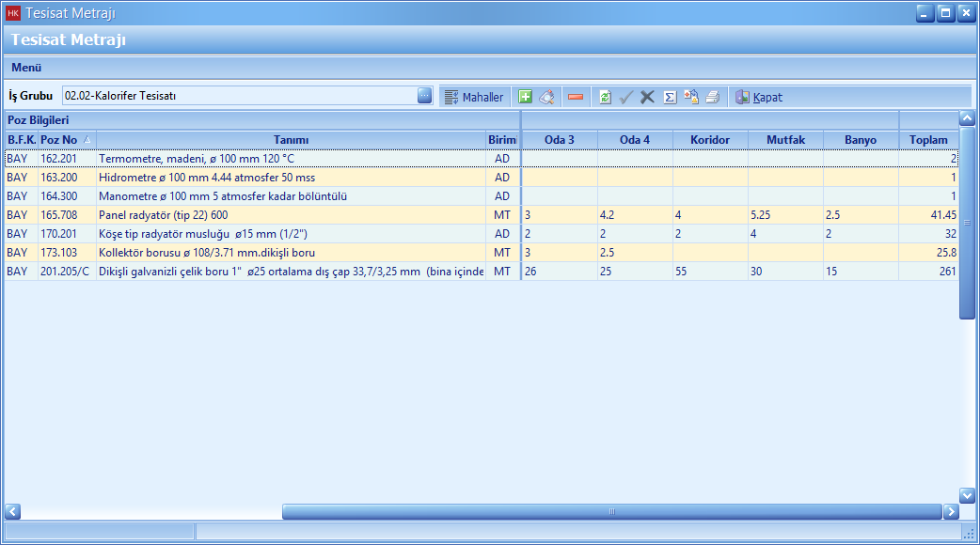
Task: Click the export document icon beside sigma
Action: [x=691, y=97]
